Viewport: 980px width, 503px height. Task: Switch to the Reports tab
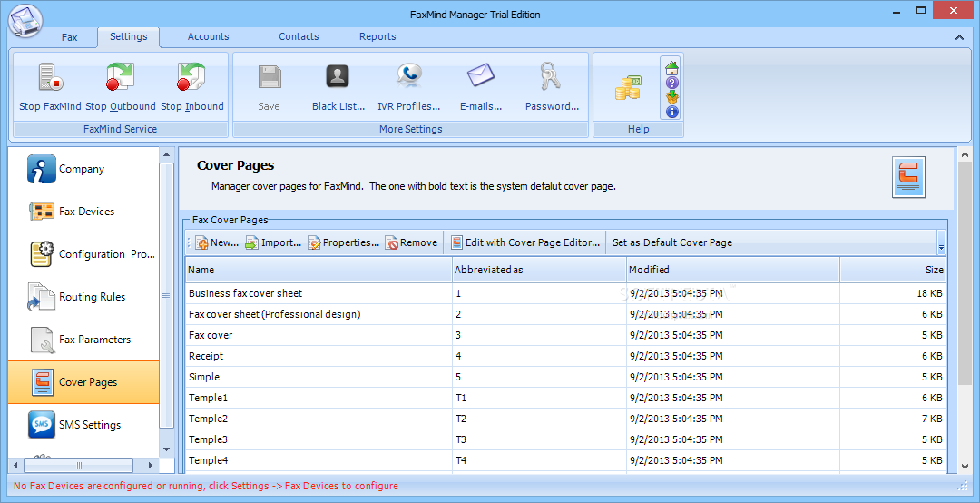(377, 37)
